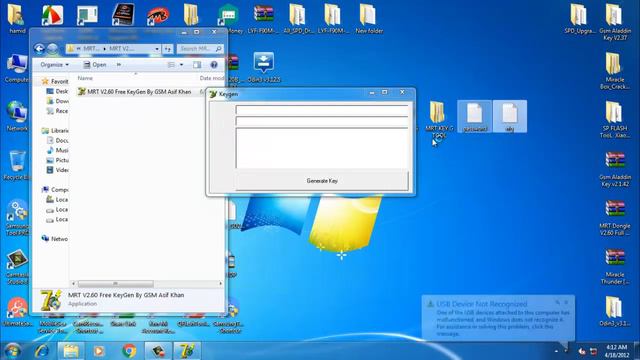The height and width of the screenshot is (360, 640).
Task: Click Windows Explorer taskbar button
Action: click(x=71, y=351)
